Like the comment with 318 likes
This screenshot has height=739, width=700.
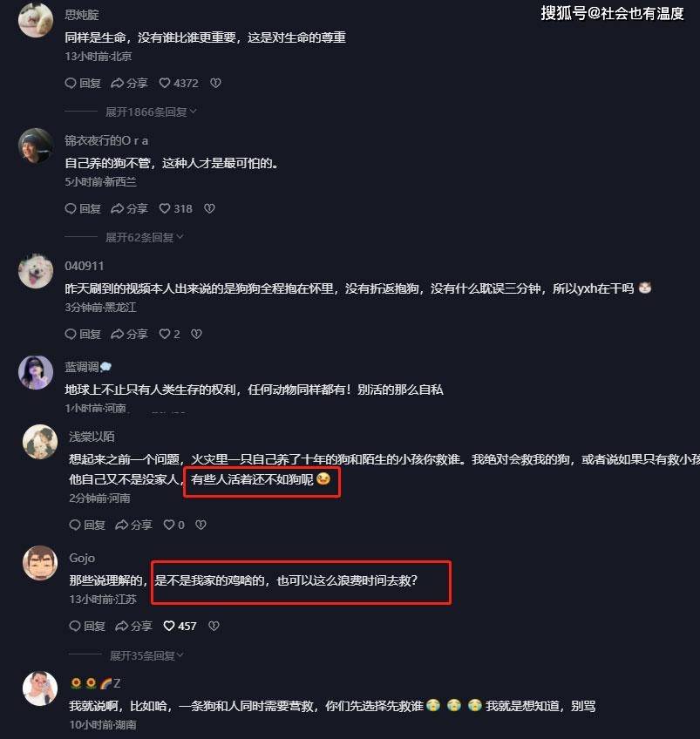coord(176,209)
